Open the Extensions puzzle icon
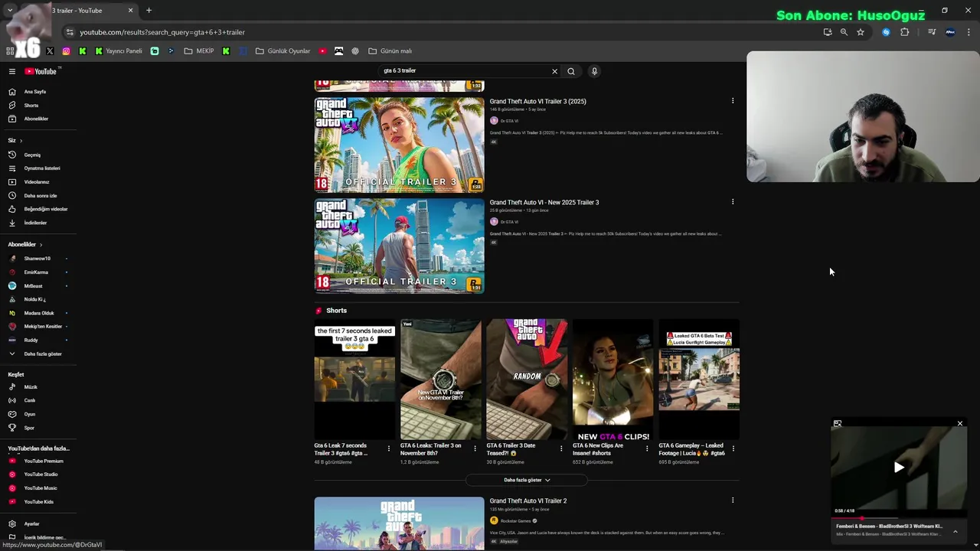Viewport: 980px width, 551px height. pyautogui.click(x=905, y=32)
